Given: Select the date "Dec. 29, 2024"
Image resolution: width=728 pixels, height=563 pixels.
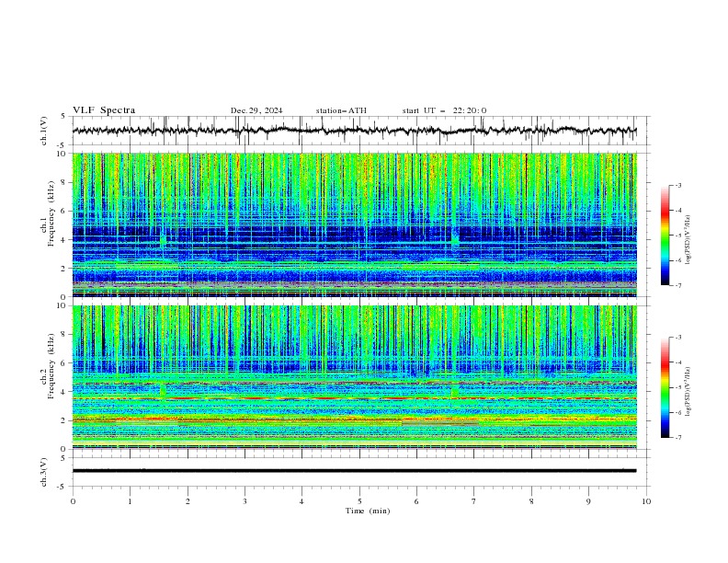Looking at the screenshot, I should point(256,110).
